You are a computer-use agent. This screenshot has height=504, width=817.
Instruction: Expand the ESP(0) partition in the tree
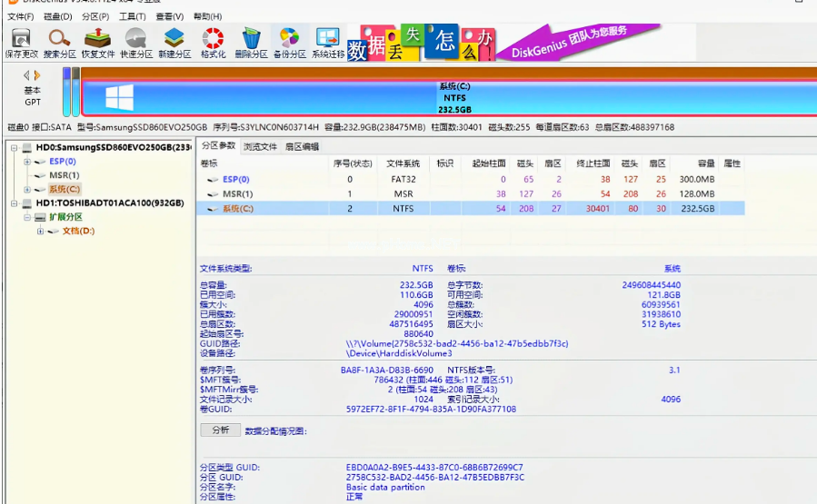pos(27,162)
